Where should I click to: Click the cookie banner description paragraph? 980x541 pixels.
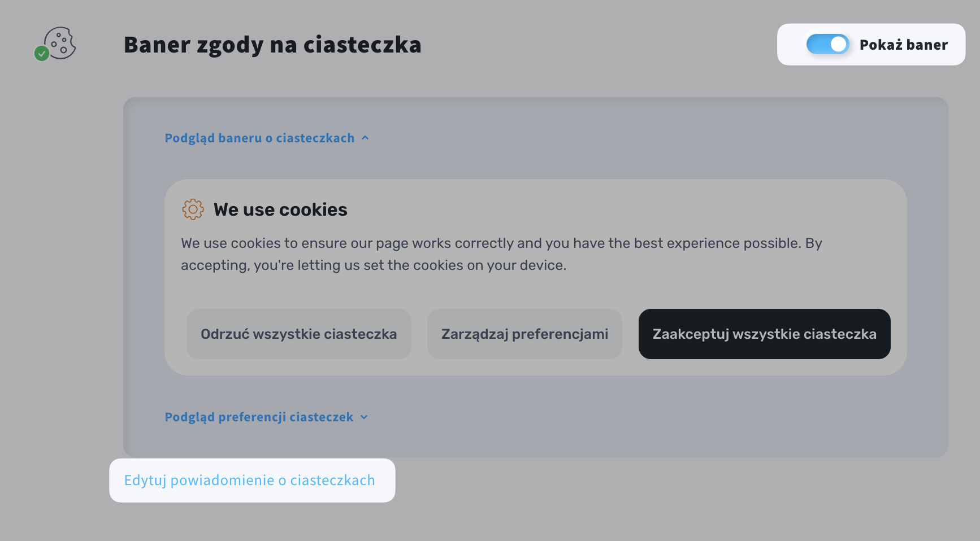(501, 254)
